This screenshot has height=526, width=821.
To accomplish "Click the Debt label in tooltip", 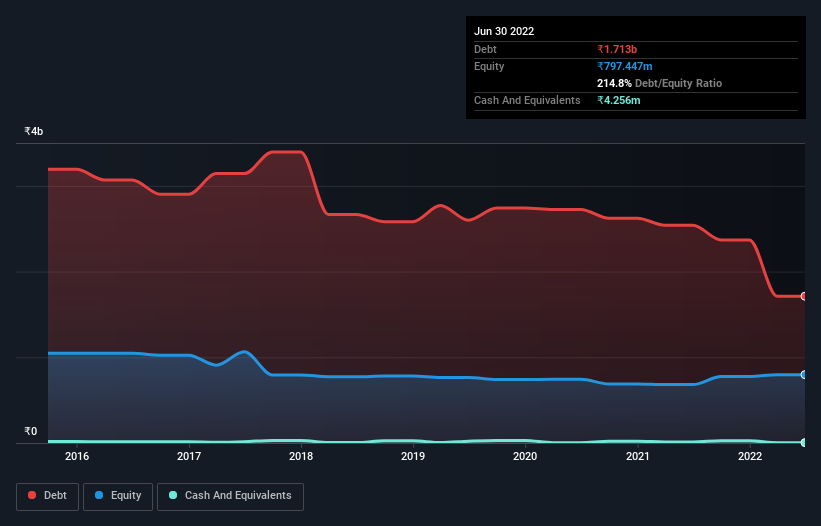I will click(485, 49).
